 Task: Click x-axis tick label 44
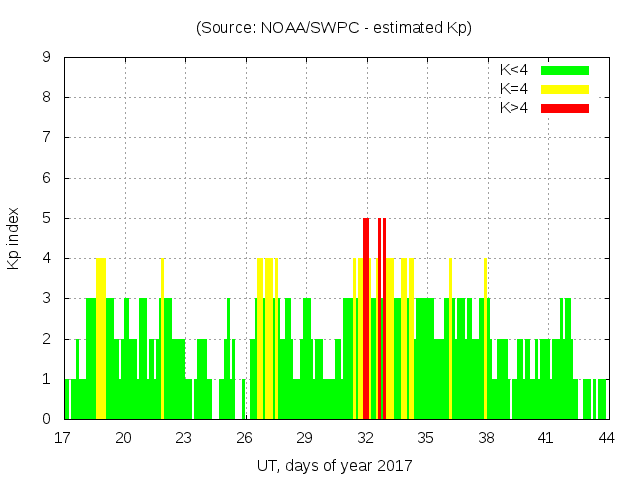pos(606,438)
